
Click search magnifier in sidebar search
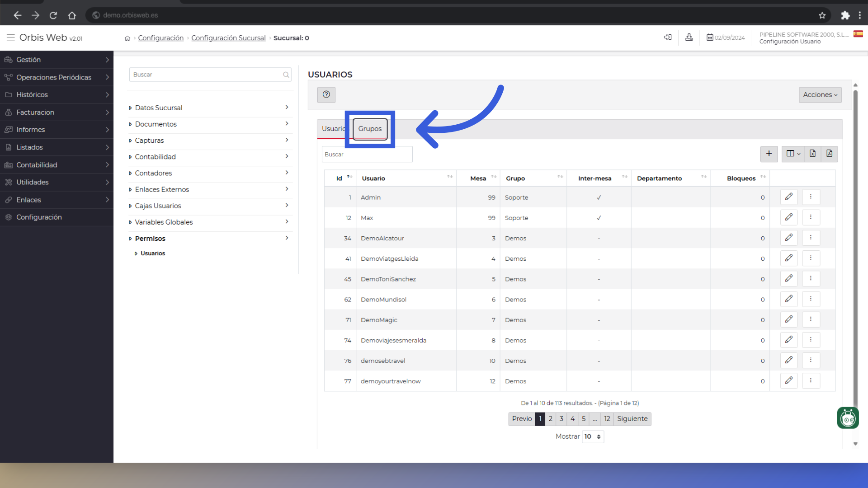click(286, 75)
